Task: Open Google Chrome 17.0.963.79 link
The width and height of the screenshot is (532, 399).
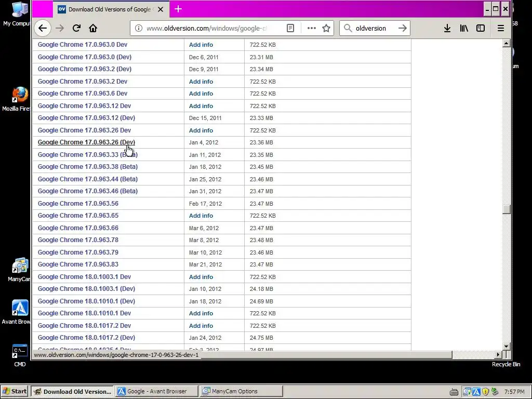Action: tap(78, 252)
